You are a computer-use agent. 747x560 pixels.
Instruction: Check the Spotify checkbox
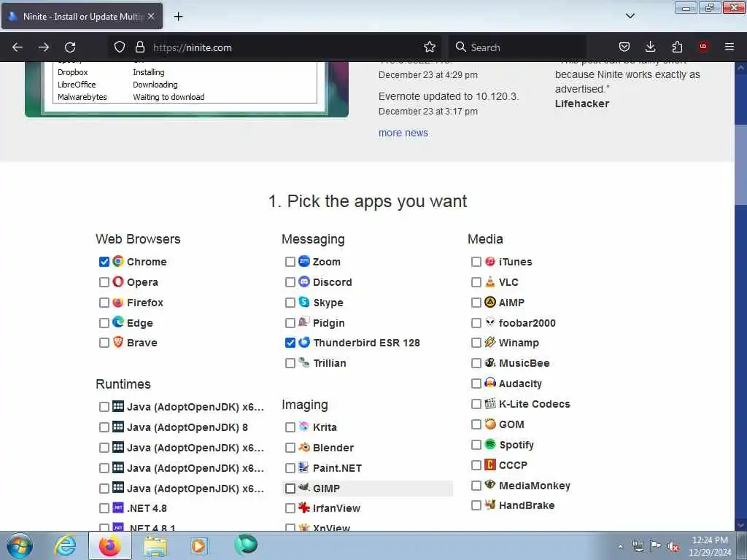[x=476, y=445]
